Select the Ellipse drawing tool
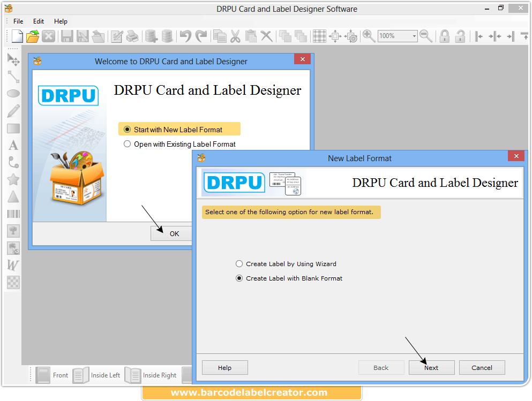 13,93
